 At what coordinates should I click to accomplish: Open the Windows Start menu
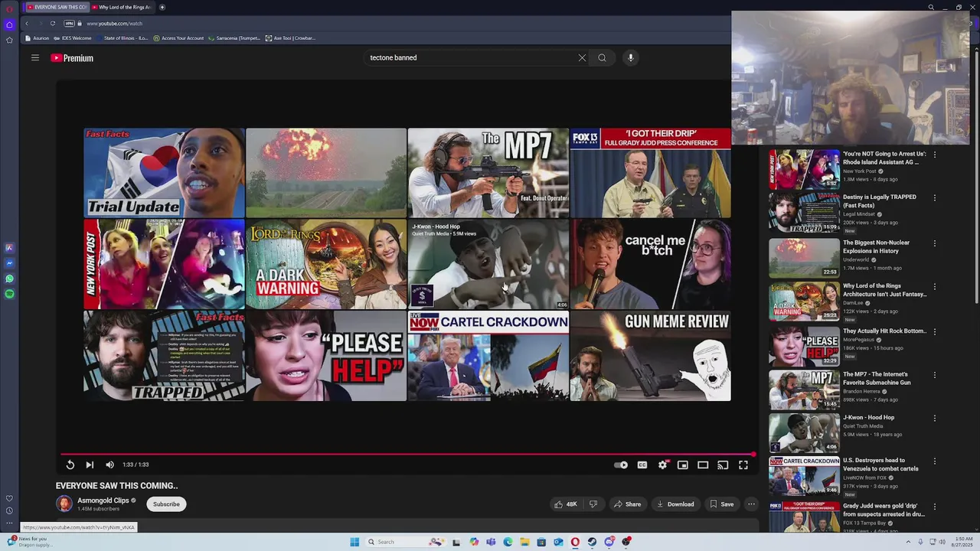354,542
